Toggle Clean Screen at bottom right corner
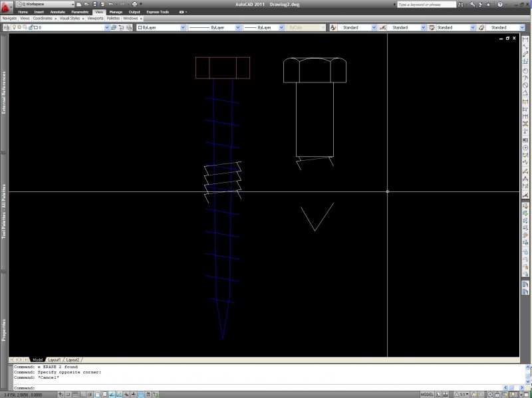The image size is (532, 398). (x=526, y=393)
